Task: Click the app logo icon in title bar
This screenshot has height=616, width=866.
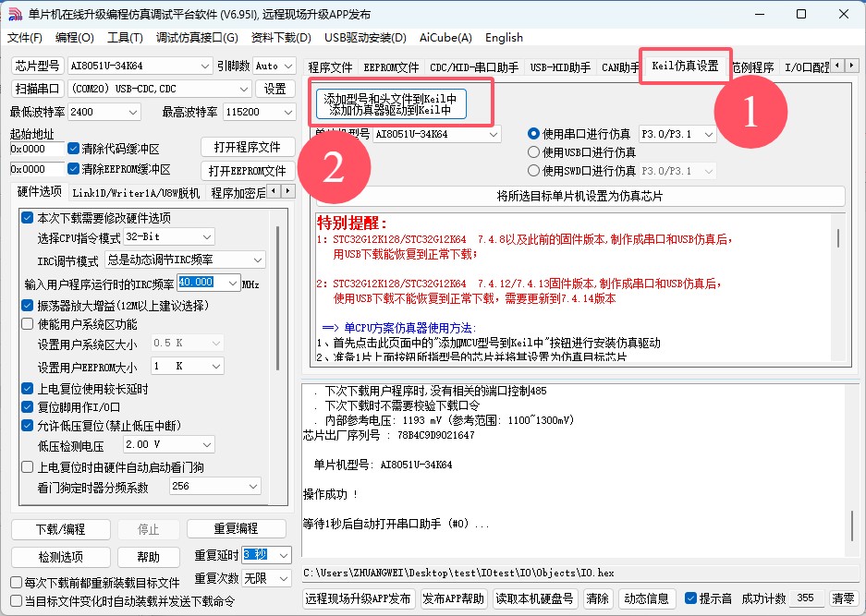Action: coord(15,14)
